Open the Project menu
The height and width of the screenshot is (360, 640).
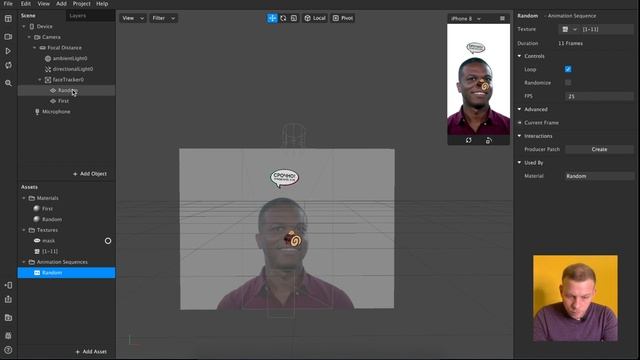point(82,4)
